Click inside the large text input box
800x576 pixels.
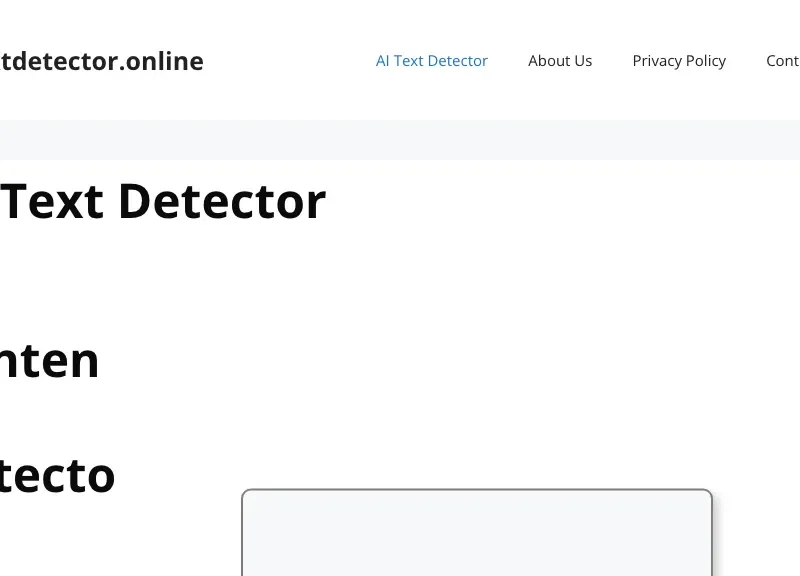[x=477, y=533]
